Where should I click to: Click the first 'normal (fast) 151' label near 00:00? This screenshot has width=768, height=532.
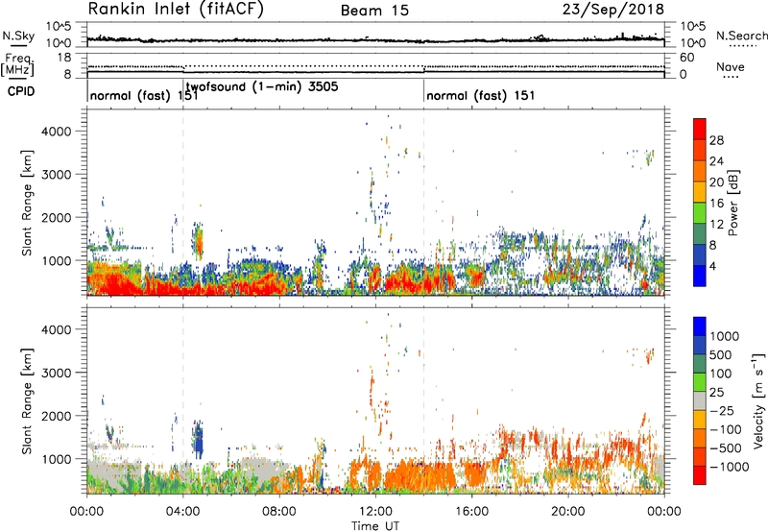coord(144,95)
